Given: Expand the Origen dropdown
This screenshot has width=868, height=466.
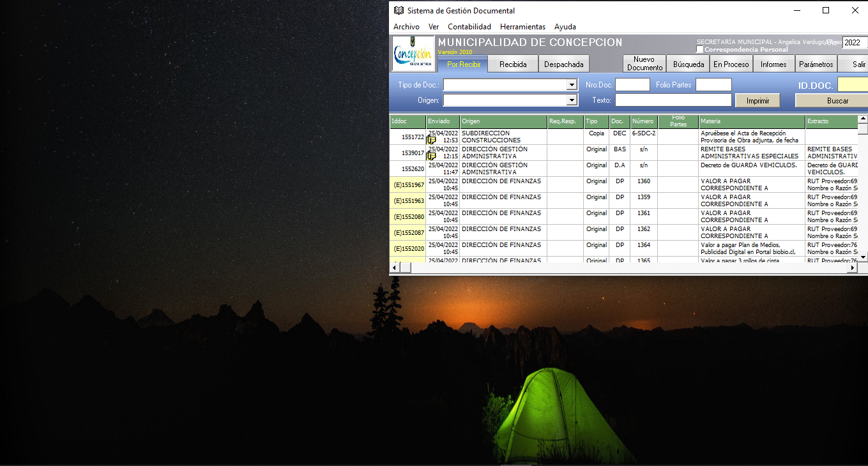Looking at the screenshot, I should coord(572,100).
